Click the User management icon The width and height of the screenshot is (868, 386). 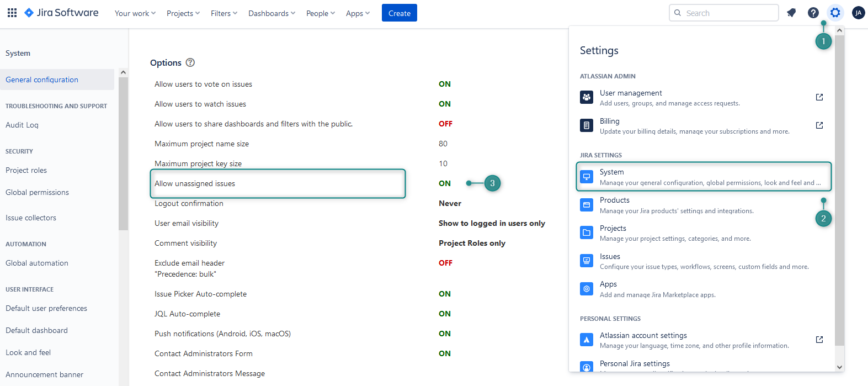587,97
